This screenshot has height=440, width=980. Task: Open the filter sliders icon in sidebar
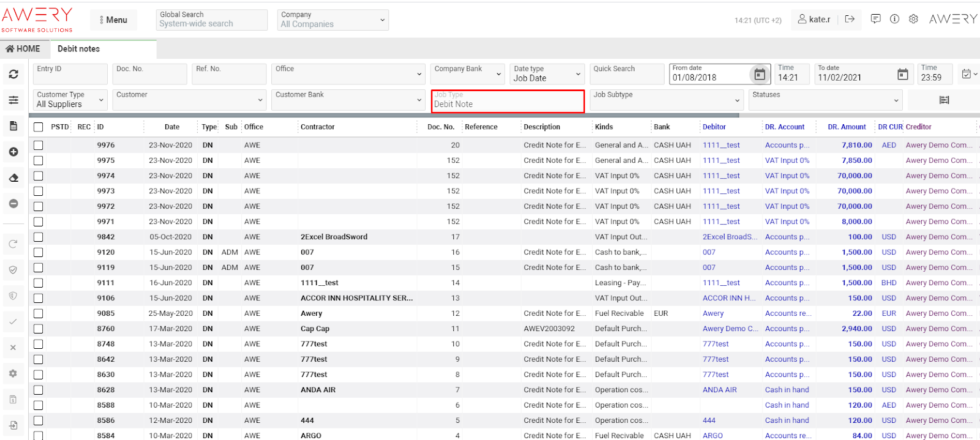tap(13, 100)
